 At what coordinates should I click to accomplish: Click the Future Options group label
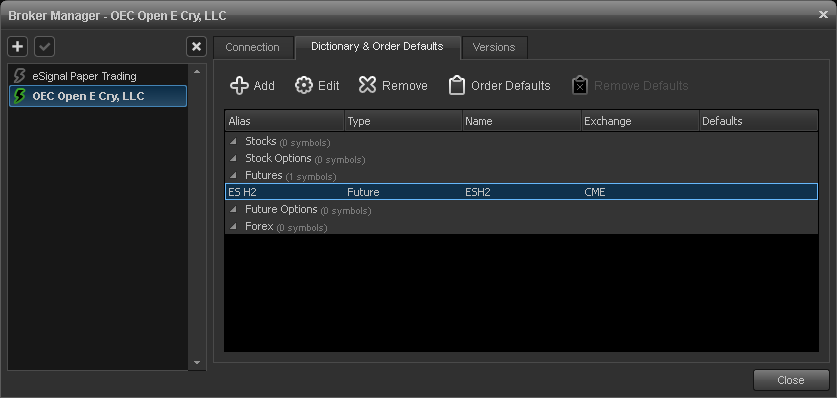click(x=281, y=209)
